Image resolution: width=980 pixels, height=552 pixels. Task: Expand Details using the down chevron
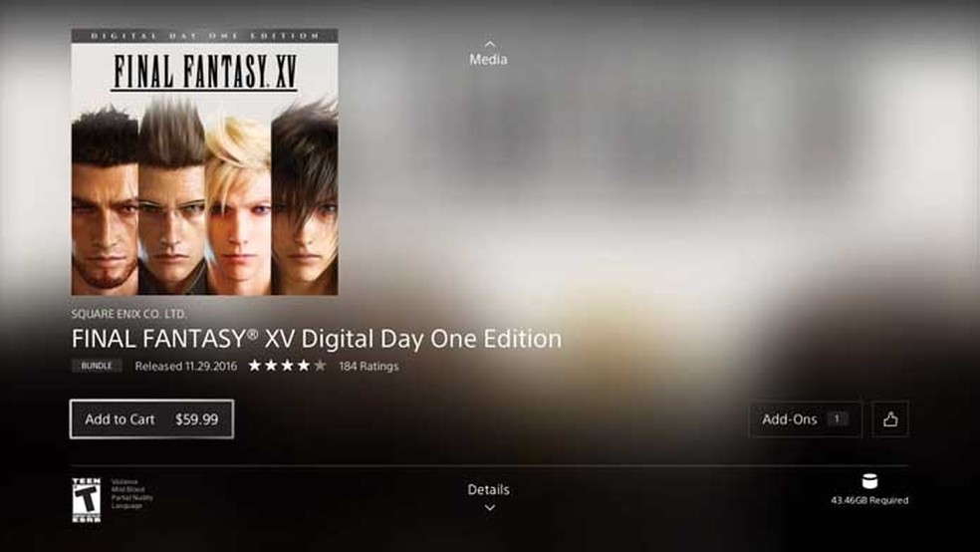pos(489,507)
